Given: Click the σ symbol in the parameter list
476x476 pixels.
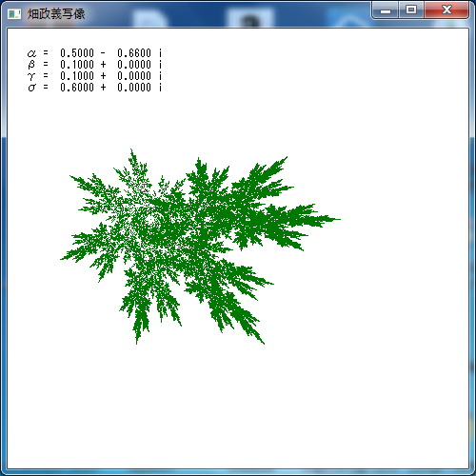Looking at the screenshot, I should [x=31, y=88].
